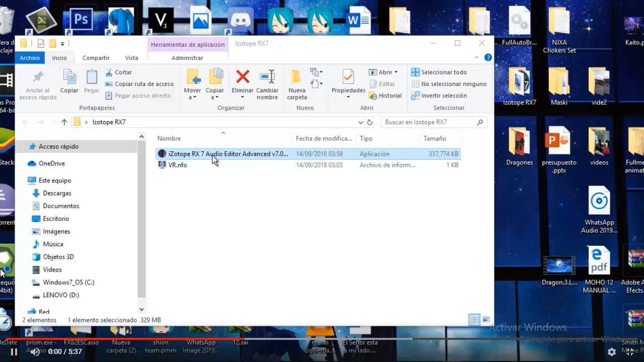Image resolution: width=644 pixels, height=362 pixels.
Task: Select the VR.nfo file
Action: (178, 165)
